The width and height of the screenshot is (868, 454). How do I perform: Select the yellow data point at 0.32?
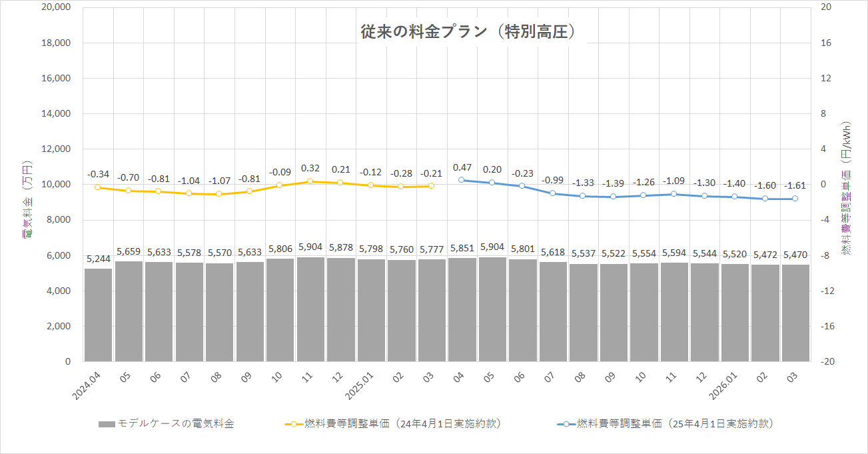click(x=308, y=180)
